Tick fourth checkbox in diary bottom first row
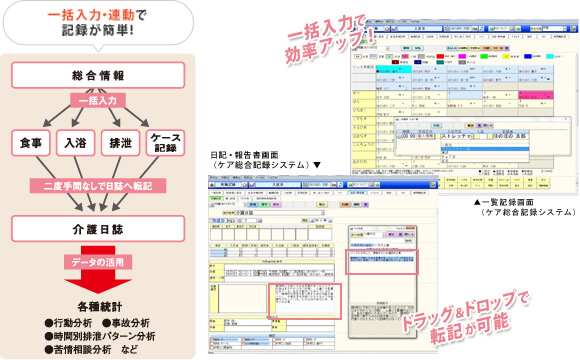The width and height of the screenshot is (580, 360). pos(305,340)
